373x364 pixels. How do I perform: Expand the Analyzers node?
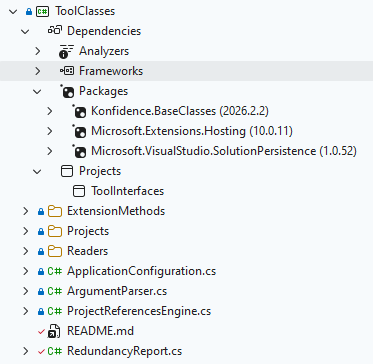tap(37, 51)
